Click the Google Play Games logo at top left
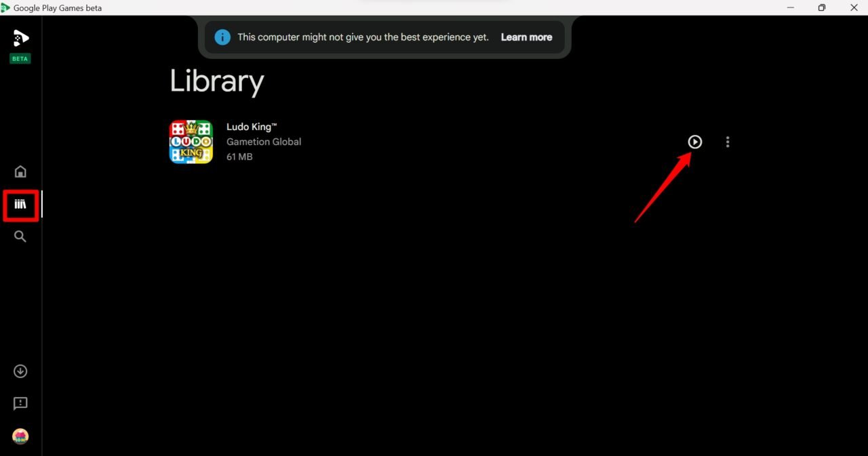 (20, 39)
